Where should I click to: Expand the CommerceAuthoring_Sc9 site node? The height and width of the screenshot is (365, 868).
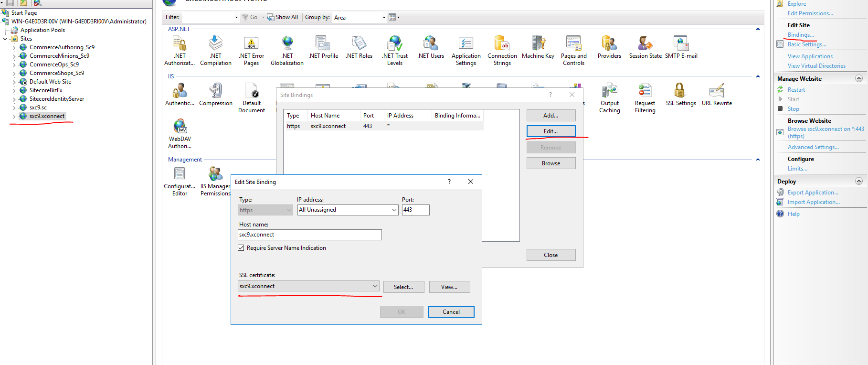click(14, 47)
